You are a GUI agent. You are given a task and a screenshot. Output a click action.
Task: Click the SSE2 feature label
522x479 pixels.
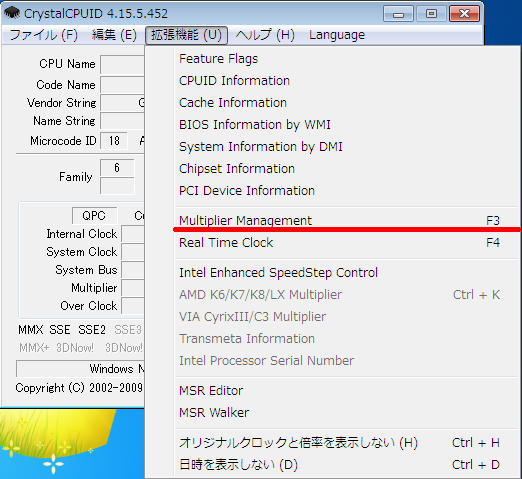tap(92, 330)
